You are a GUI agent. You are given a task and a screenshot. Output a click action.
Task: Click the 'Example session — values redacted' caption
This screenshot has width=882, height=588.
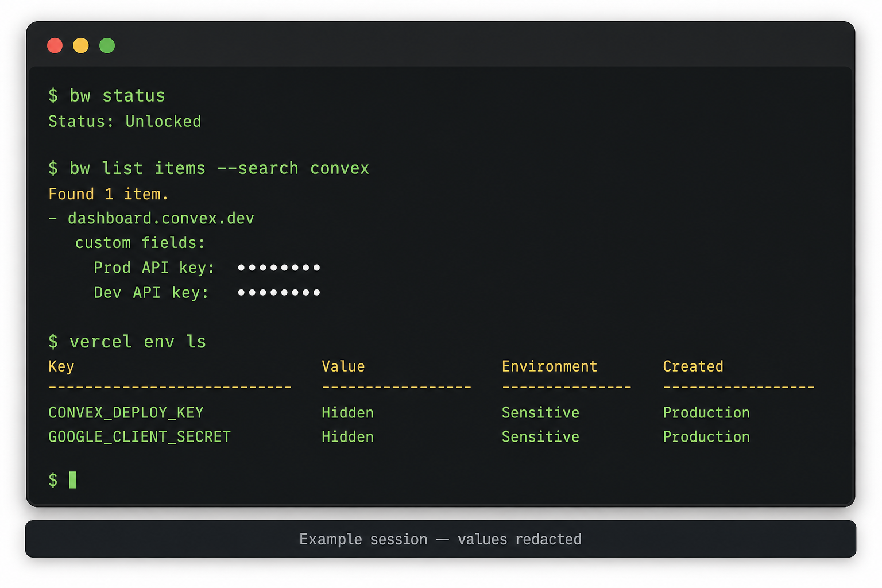(x=440, y=539)
